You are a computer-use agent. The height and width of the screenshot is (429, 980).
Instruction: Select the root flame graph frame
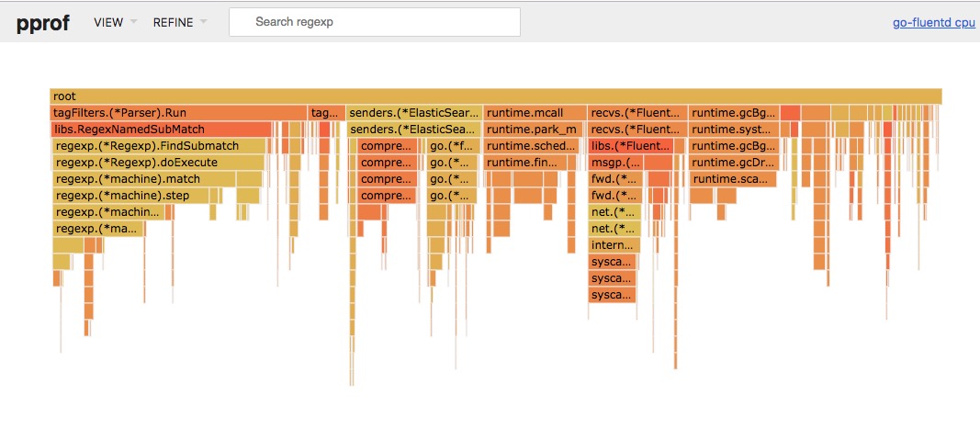point(496,96)
